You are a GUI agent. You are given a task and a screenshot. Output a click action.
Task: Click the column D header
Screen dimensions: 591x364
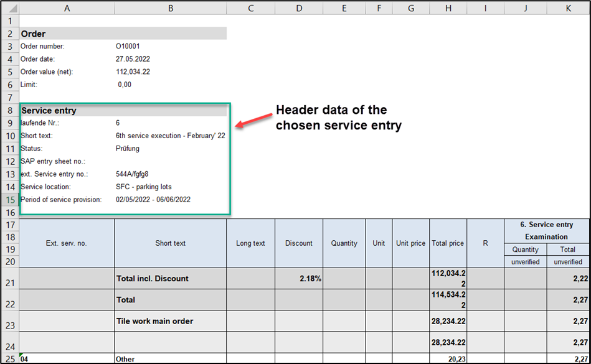pyautogui.click(x=299, y=8)
